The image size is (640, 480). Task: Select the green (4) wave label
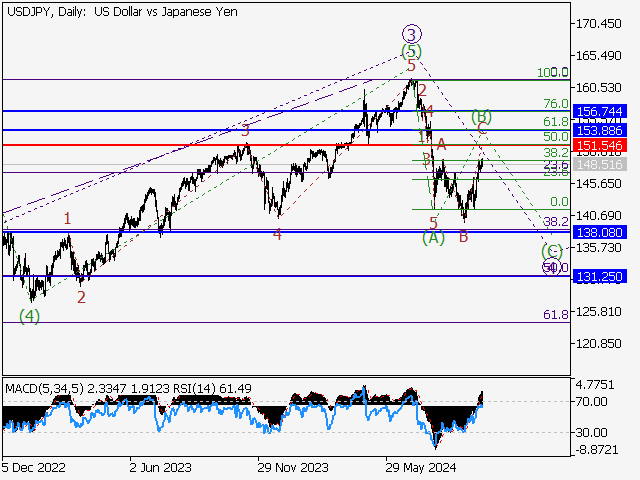30,316
